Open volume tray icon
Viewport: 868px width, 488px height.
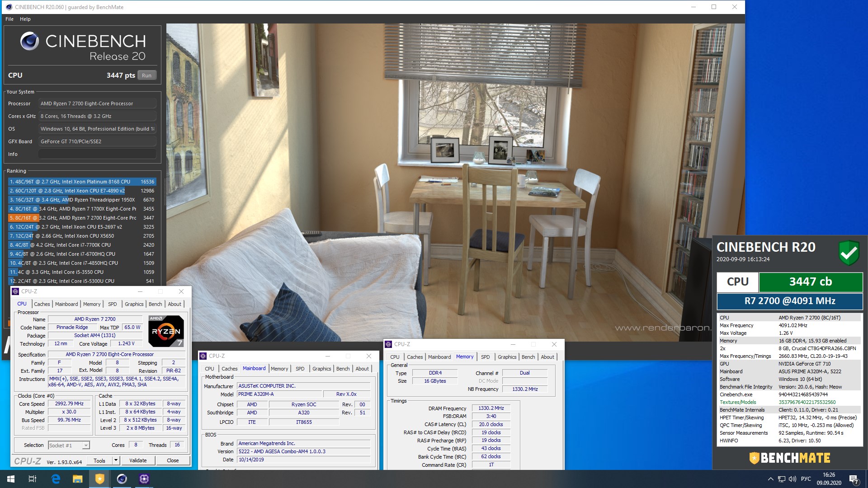click(793, 479)
